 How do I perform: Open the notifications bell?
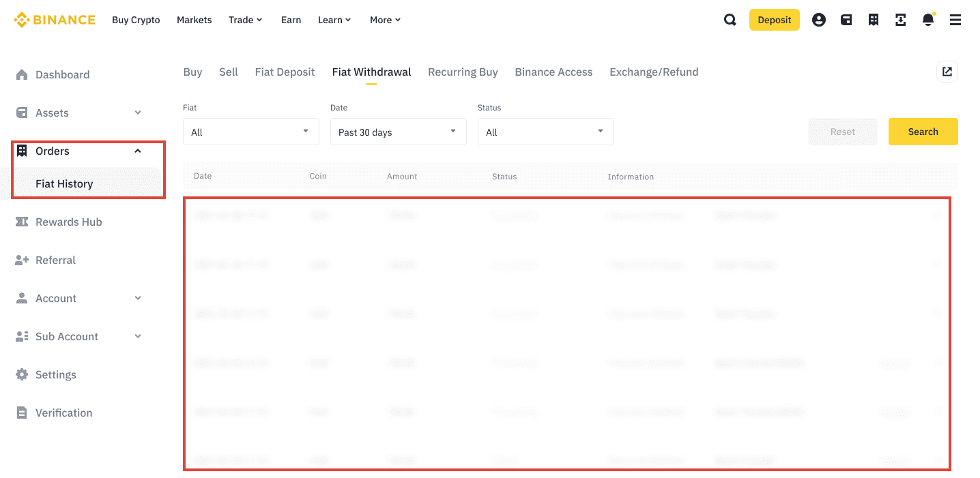[x=928, y=19]
